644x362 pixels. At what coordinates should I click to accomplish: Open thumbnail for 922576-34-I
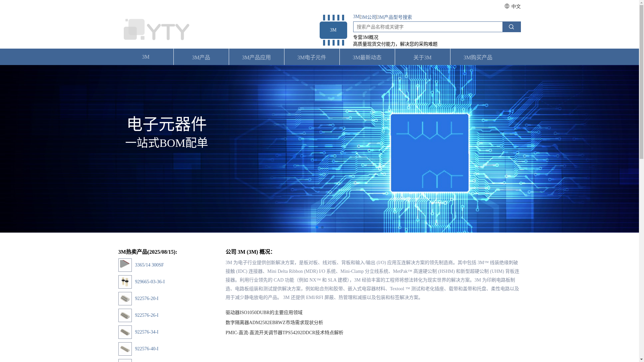pyautogui.click(x=125, y=332)
